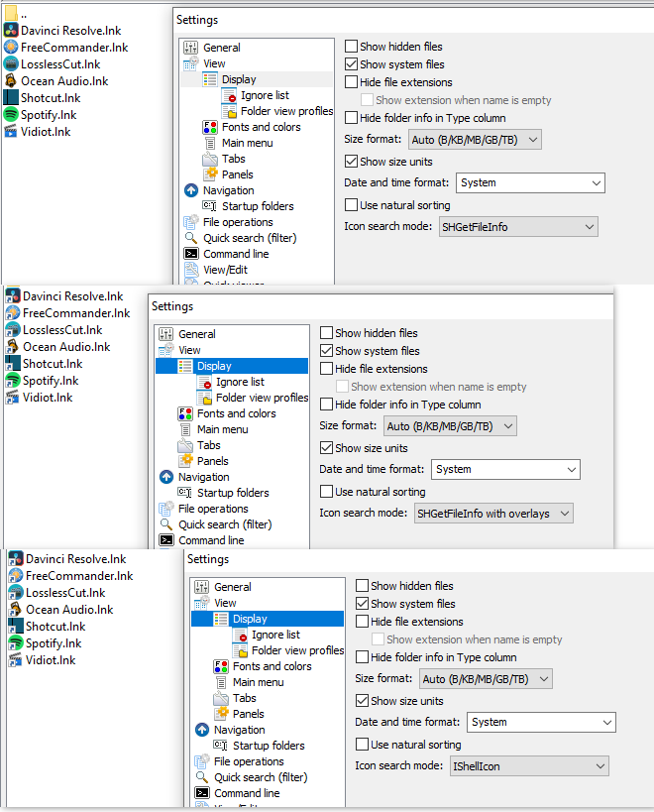Click Display list icon in middle Settings tree

[x=185, y=366]
